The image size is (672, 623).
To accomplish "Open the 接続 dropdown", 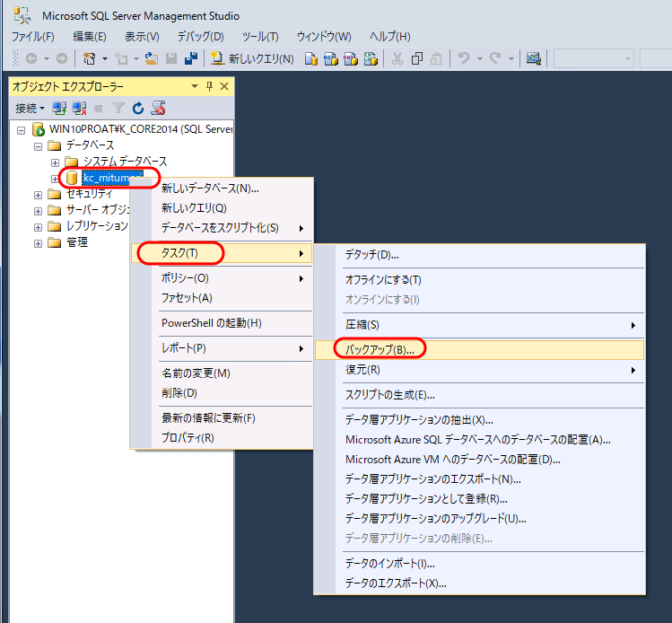I will [30, 109].
